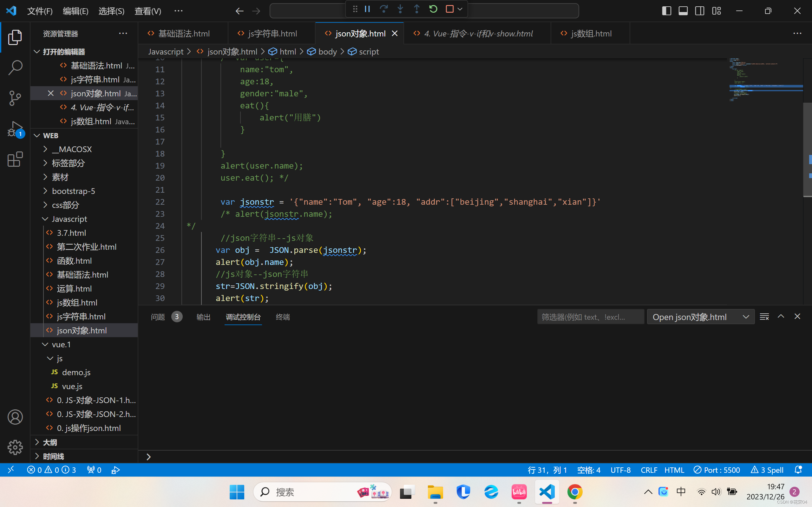Open Run and Debug view

[15, 129]
